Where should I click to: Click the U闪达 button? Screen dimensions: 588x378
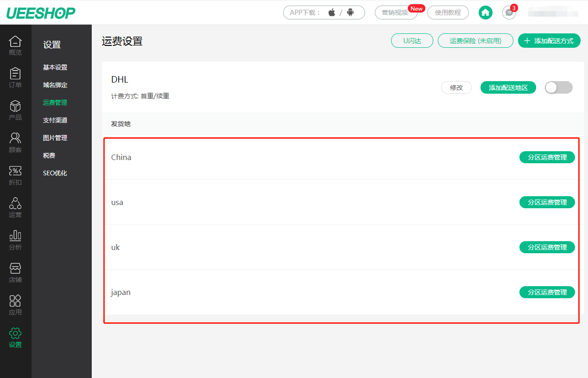click(412, 41)
